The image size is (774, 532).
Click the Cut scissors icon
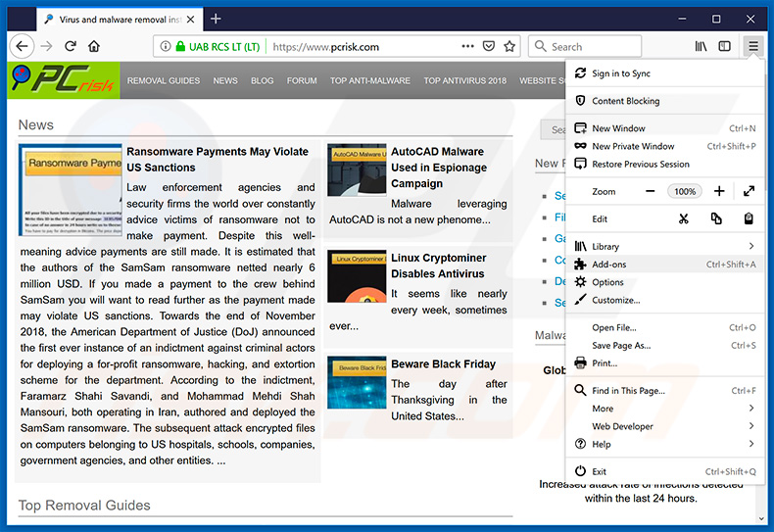(684, 218)
